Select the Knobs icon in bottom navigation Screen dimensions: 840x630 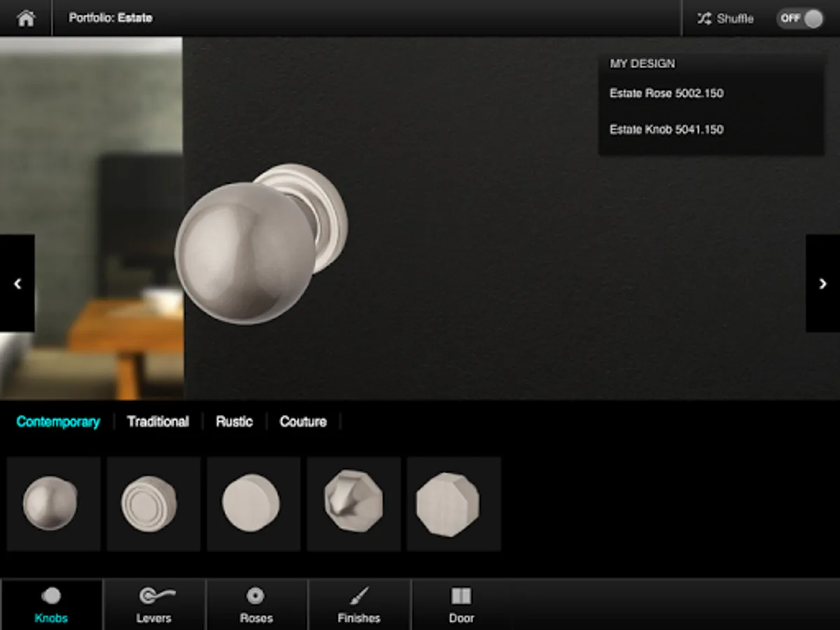coord(52,603)
